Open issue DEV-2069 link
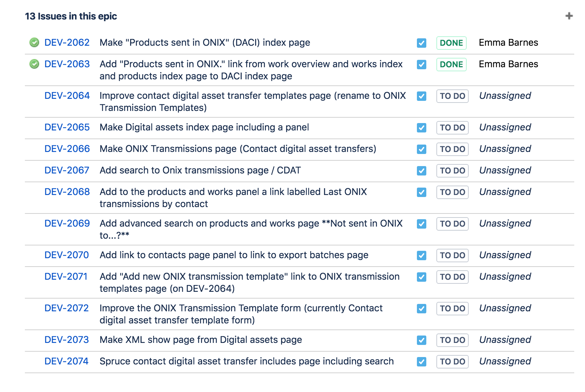This screenshot has width=585, height=392. tap(67, 224)
